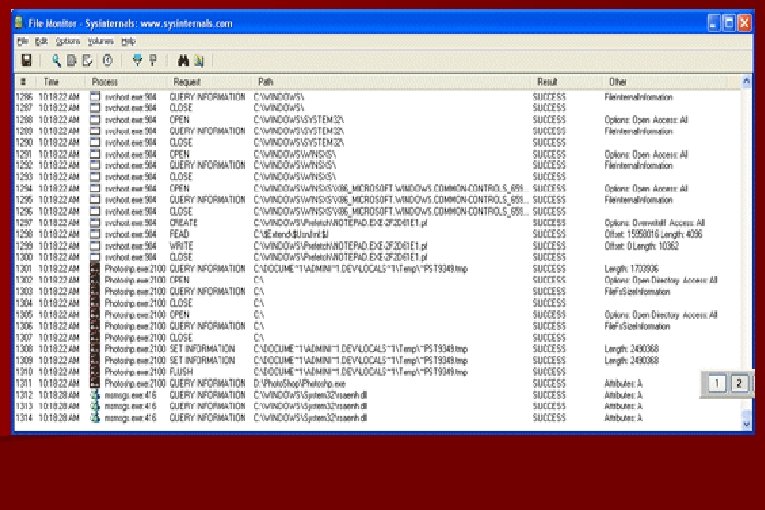Click the Autoscroll toolbar icon
The image size is (765, 510).
click(x=72, y=61)
